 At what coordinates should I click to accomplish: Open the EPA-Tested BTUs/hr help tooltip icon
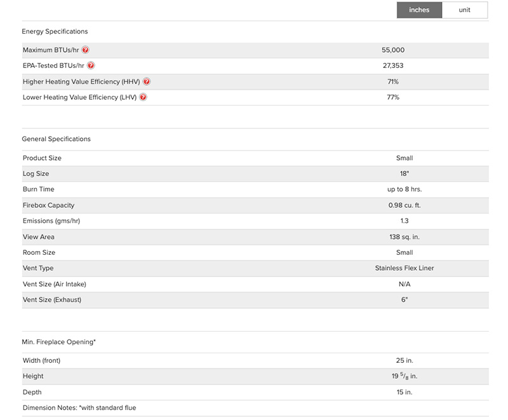(91, 65)
